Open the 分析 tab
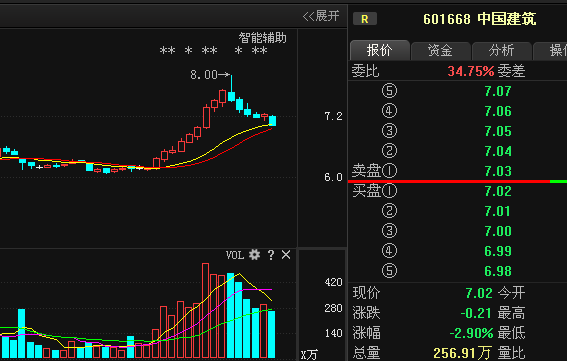 502,51
